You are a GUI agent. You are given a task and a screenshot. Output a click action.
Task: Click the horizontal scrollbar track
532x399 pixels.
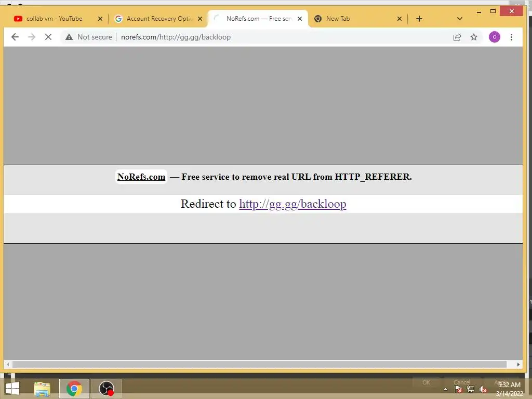260,364
